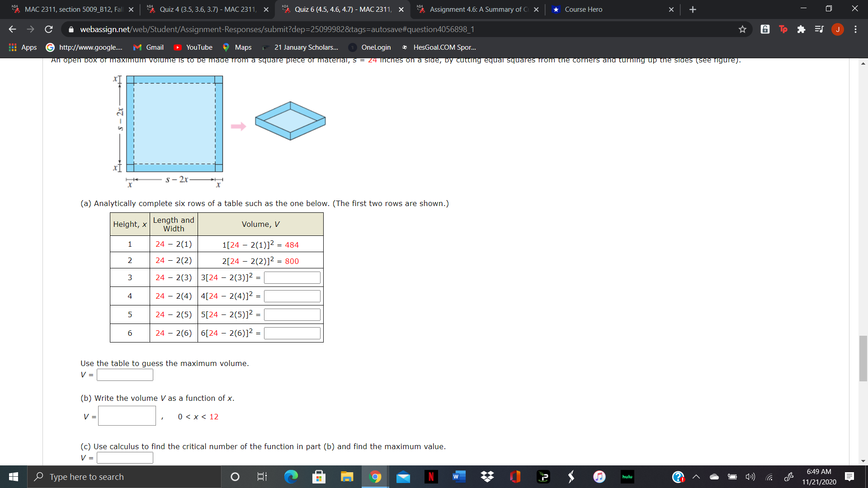Enter value in maximum volume guess field
Screen dimensions: 868x488
click(x=125, y=374)
